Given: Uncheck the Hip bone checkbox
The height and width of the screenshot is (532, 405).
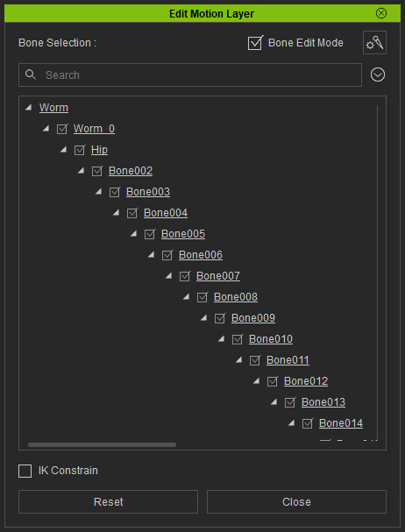Looking at the screenshot, I should pos(80,150).
